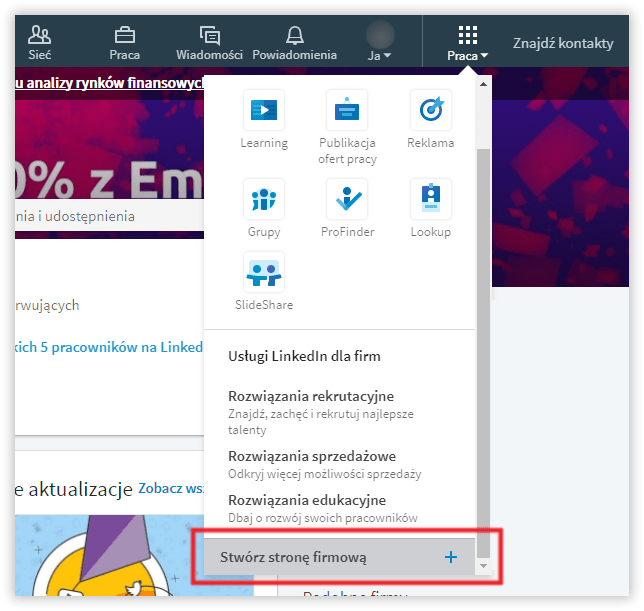Click the 'nia i udostępnienia' text

(75, 216)
